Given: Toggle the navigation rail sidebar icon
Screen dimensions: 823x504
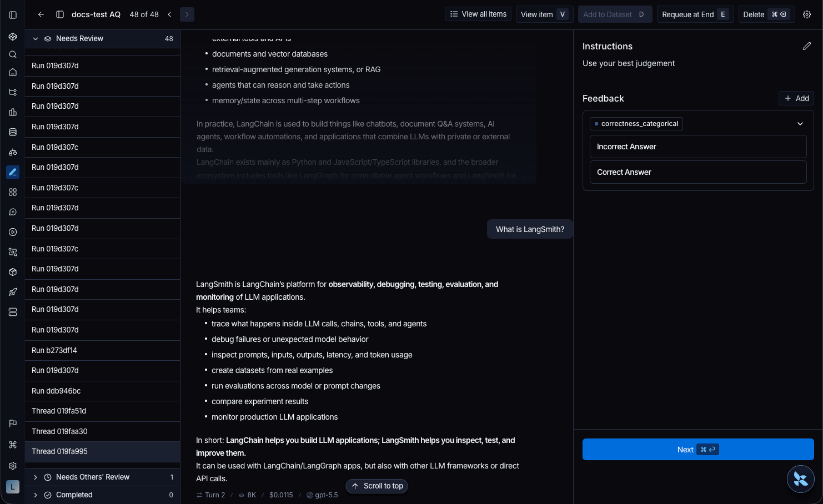Looking at the screenshot, I should point(13,15).
